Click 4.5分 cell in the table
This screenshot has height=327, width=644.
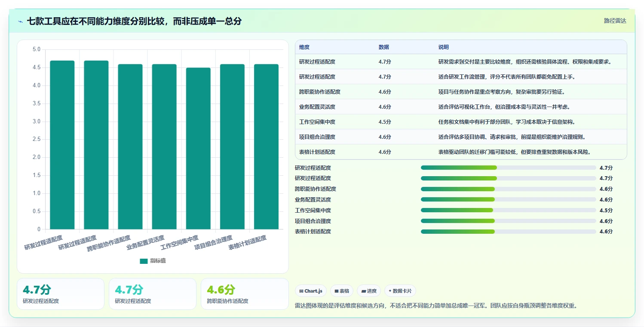point(385,122)
